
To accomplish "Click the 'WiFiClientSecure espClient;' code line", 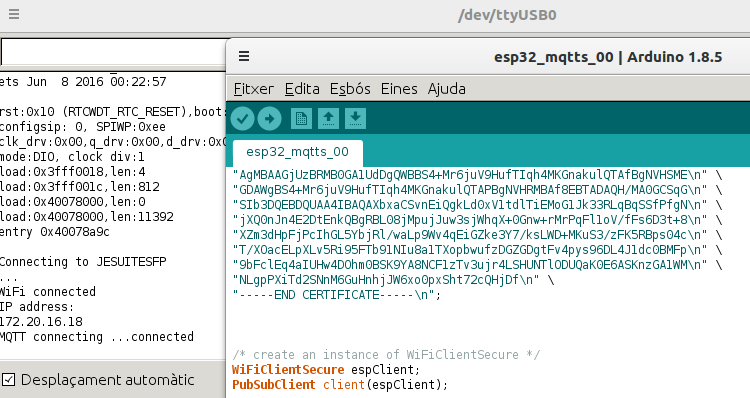I will point(326,370).
